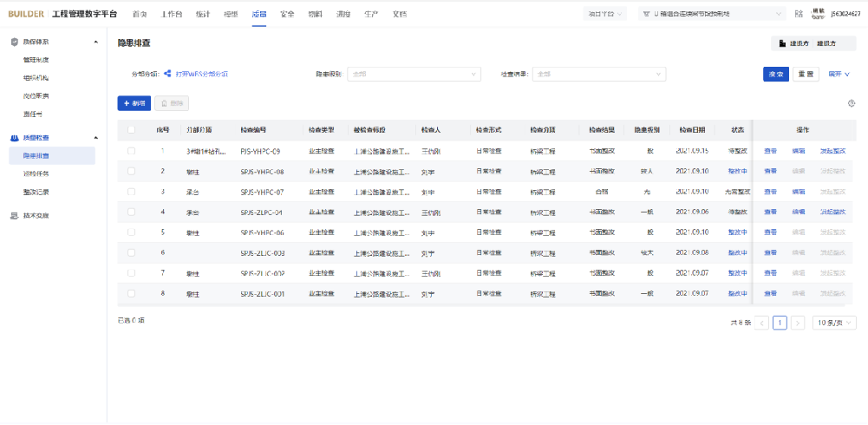
Task: Click the project icon in the top project selector
Action: [x=646, y=14]
